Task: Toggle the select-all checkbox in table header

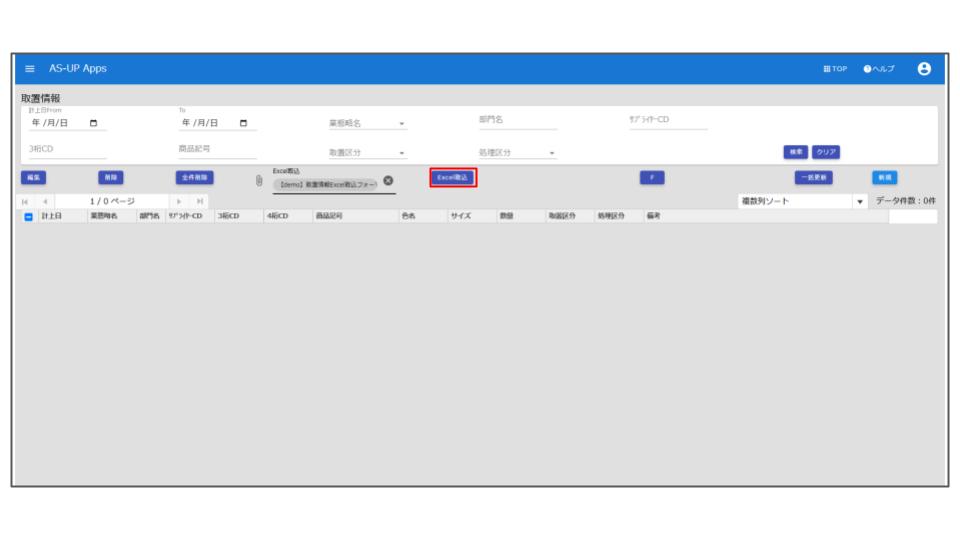Action: click(29, 217)
